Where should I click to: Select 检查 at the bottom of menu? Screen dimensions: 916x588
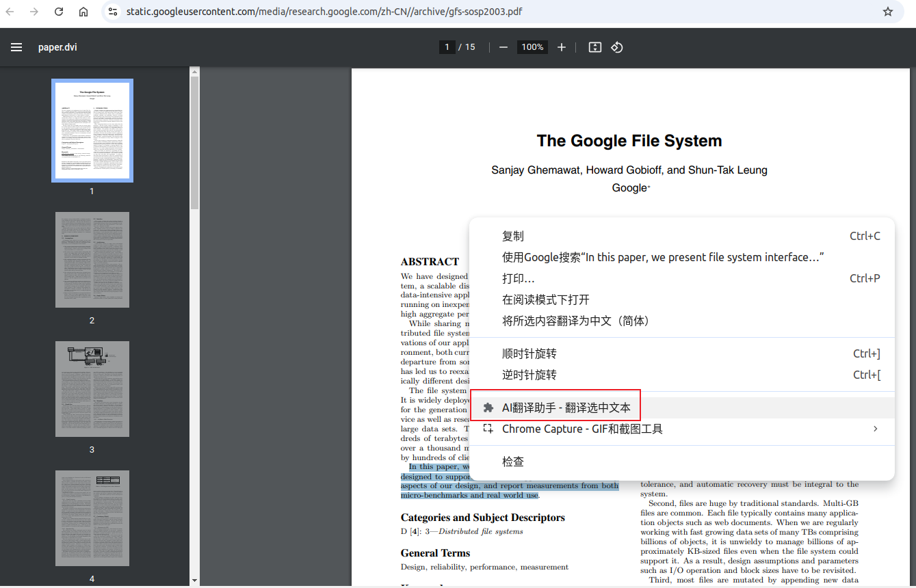click(x=682, y=462)
